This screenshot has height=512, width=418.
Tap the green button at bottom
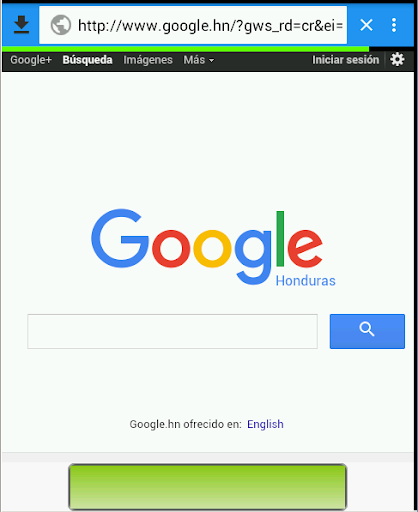point(208,487)
